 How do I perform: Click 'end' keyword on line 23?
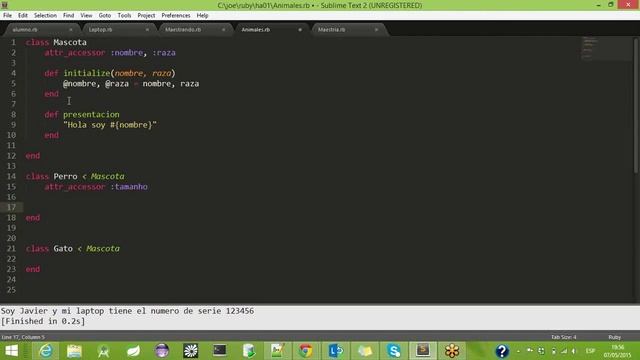tap(33, 269)
